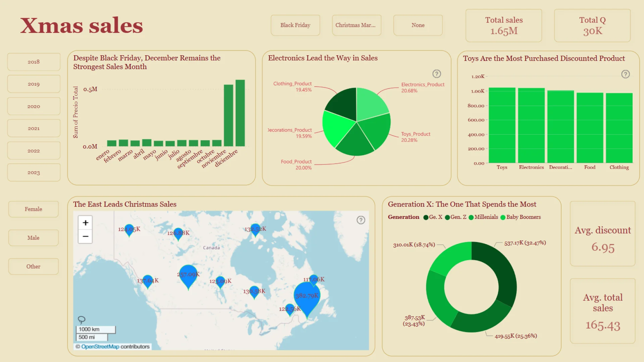Open help icon on Toys bar chart
Image resolution: width=644 pixels, height=362 pixels.
tap(625, 74)
